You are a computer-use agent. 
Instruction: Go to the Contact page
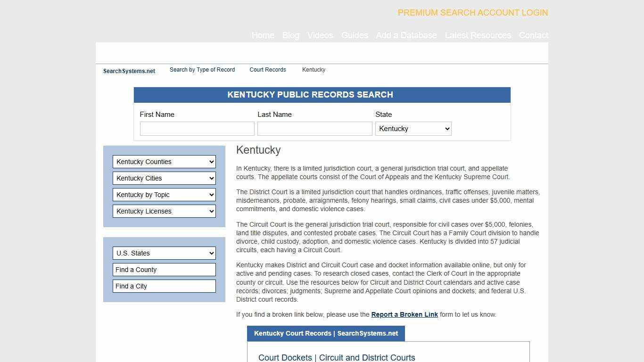(533, 35)
